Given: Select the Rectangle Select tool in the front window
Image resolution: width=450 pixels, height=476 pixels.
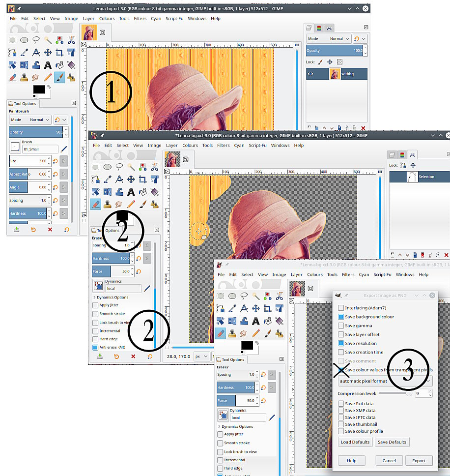Looking at the screenshot, I should (x=221, y=296).
